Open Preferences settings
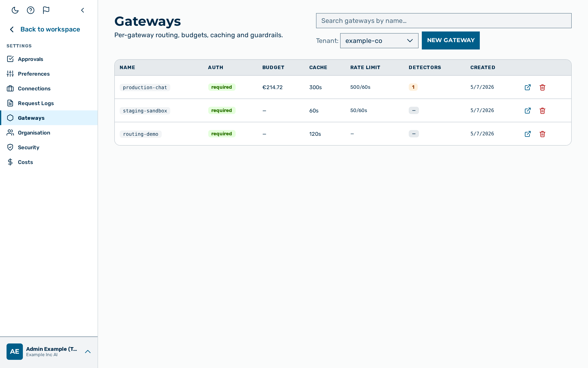588x368 pixels. (x=49, y=74)
